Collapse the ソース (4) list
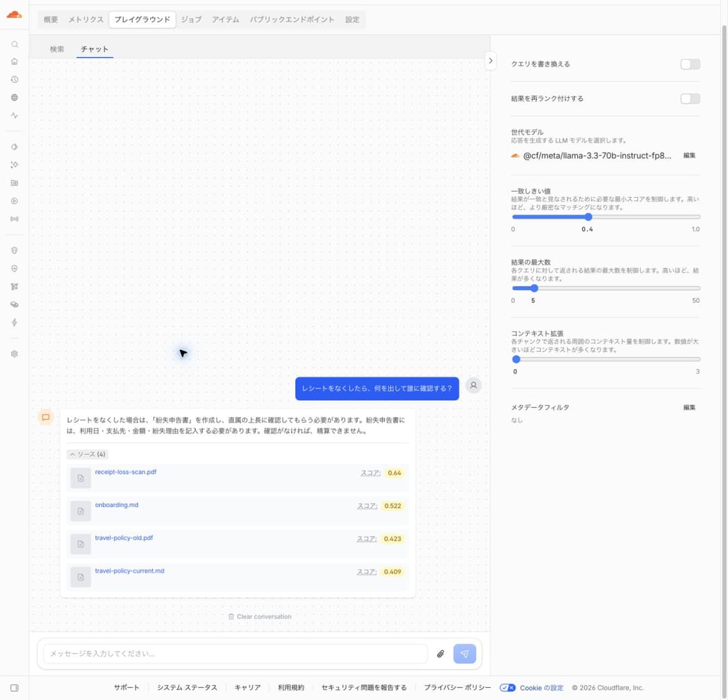The image size is (728, 700). (x=87, y=455)
